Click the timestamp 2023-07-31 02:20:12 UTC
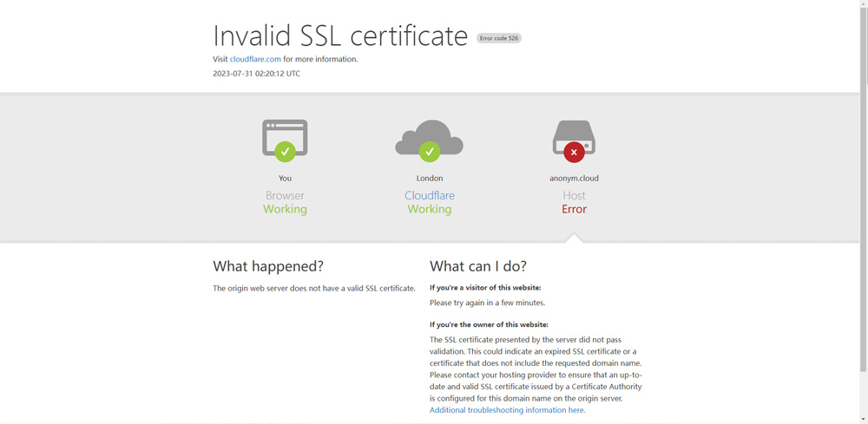This screenshot has width=868, height=424. pos(256,74)
